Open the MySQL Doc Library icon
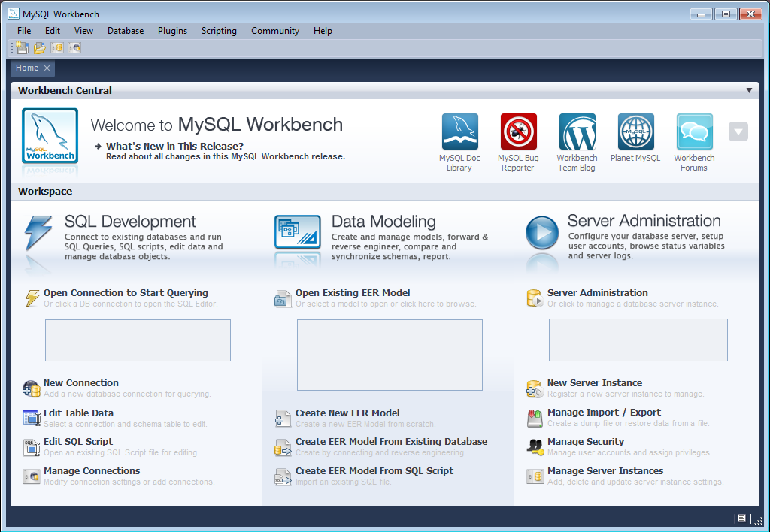The height and width of the screenshot is (532, 770). (459, 131)
